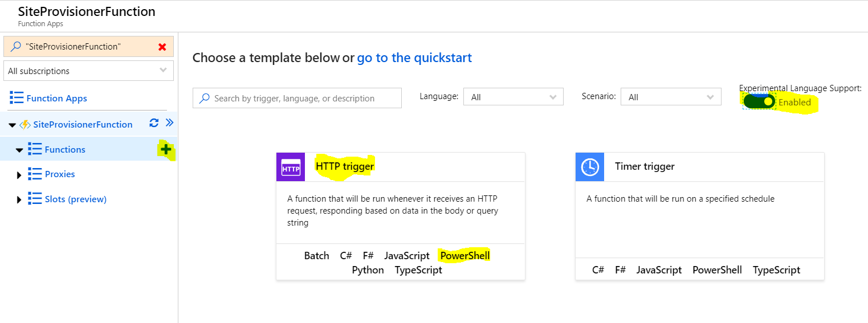
Task: Expand the Proxies tree node arrow
Action: click(19, 175)
